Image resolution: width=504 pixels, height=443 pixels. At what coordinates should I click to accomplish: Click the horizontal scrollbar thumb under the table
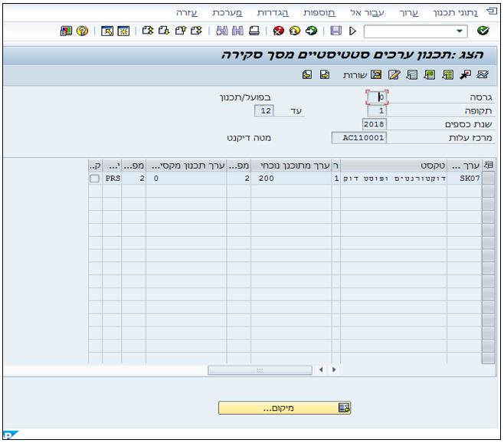click(260, 370)
